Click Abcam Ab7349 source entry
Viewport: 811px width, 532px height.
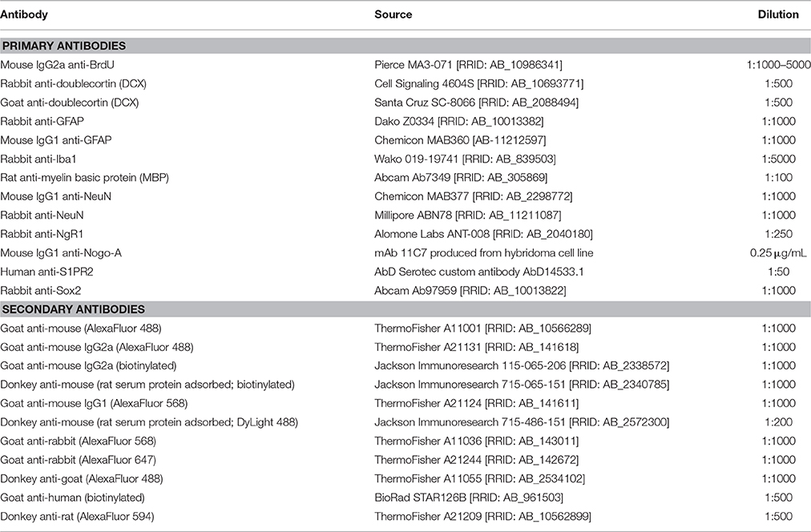click(460, 177)
